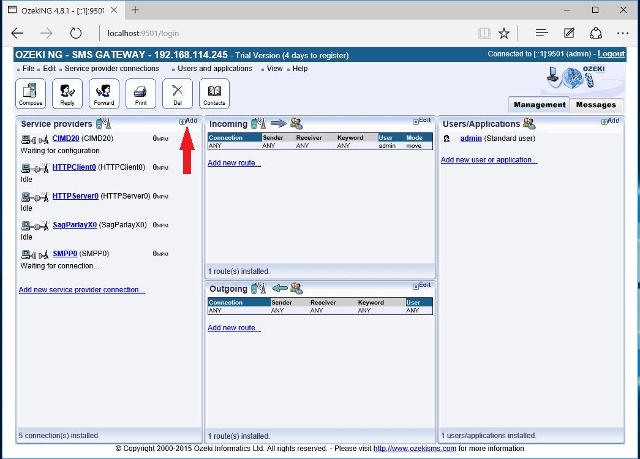The image size is (640, 459).
Task: Click Add in Service providers panel
Action: [188, 121]
